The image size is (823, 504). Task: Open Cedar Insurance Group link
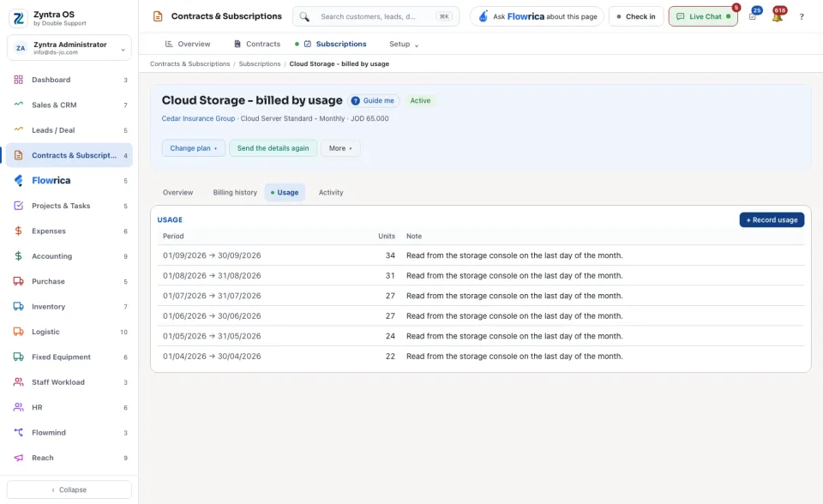(198, 118)
